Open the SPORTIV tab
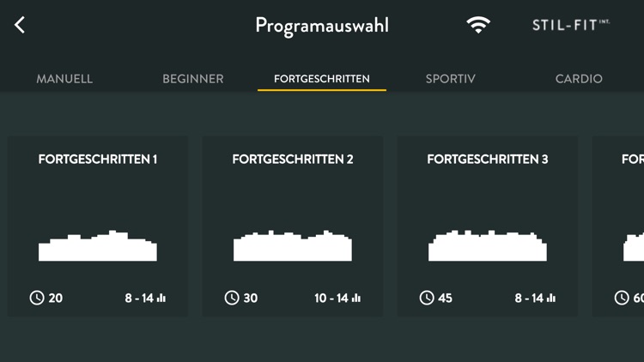Image resolution: width=644 pixels, height=362 pixels. tap(450, 79)
